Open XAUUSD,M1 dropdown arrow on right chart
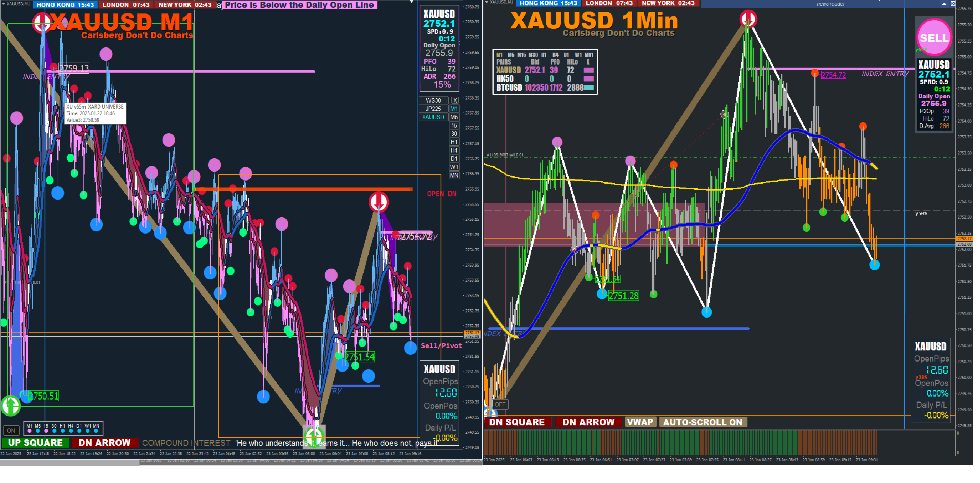 487,2
